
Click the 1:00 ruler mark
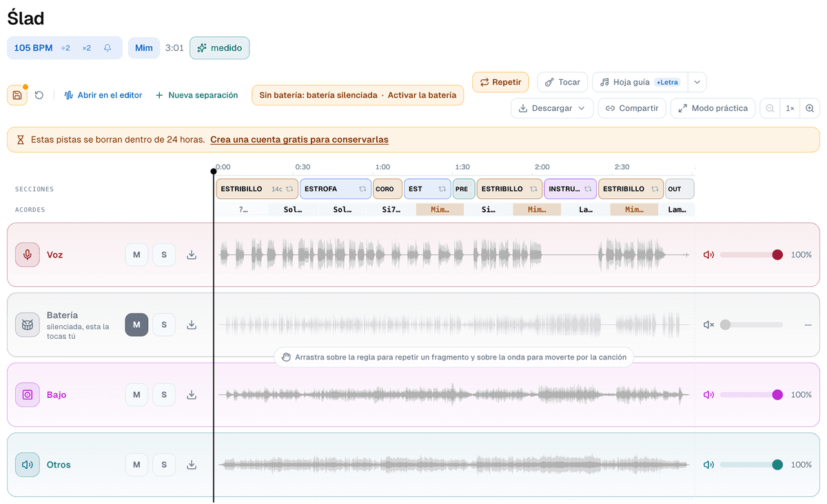382,167
